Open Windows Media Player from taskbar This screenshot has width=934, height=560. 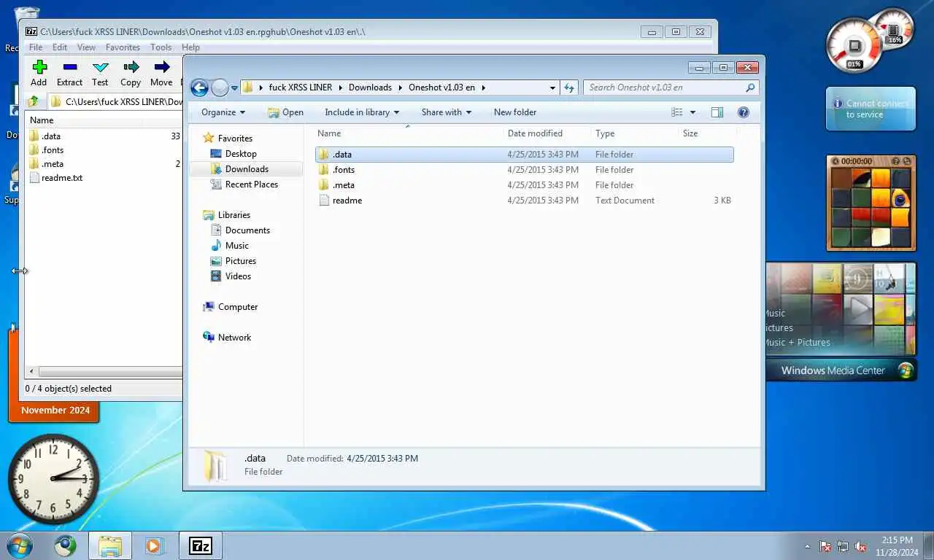154,545
